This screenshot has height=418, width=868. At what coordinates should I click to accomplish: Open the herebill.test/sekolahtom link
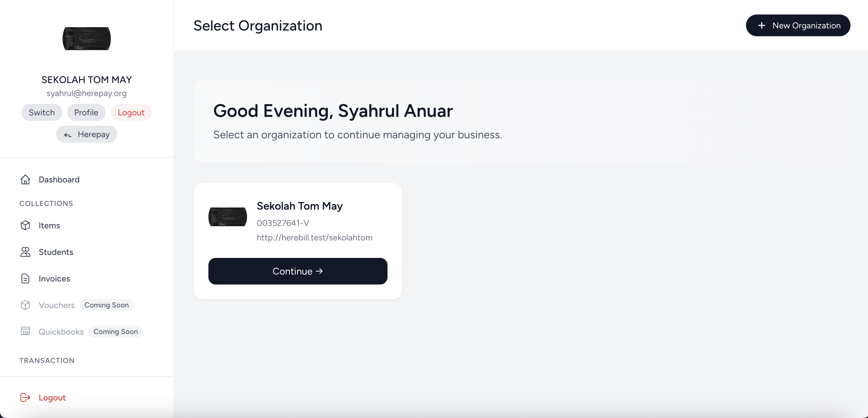[x=314, y=237]
